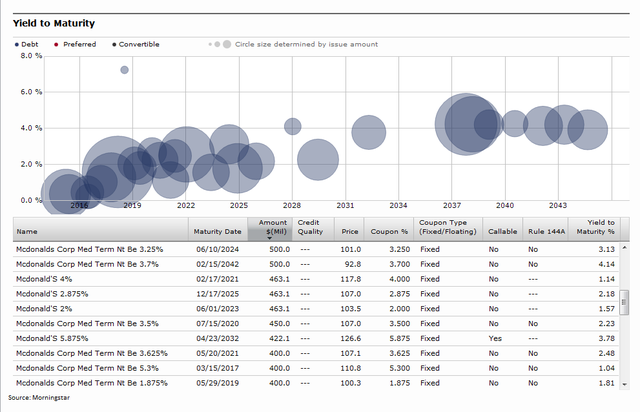Sort by Amount $(Mil) column header
The width and height of the screenshot is (640, 412).
tap(272, 227)
